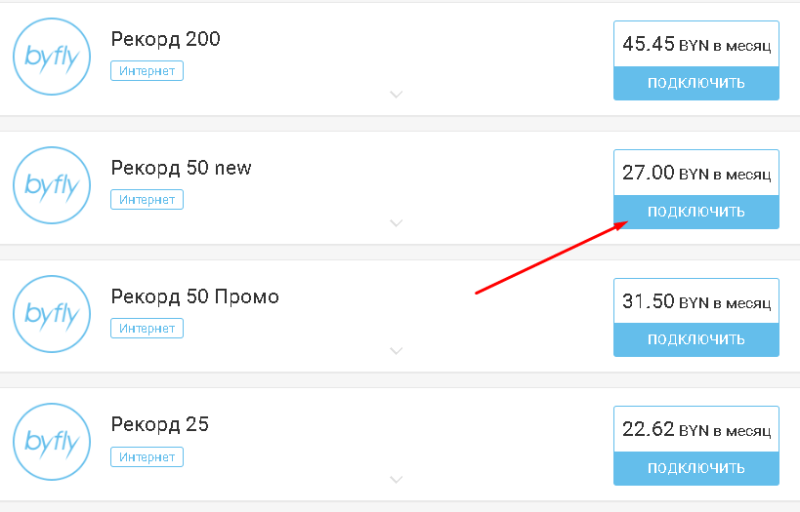Open the Рекорд 200 plan title

tap(166, 39)
